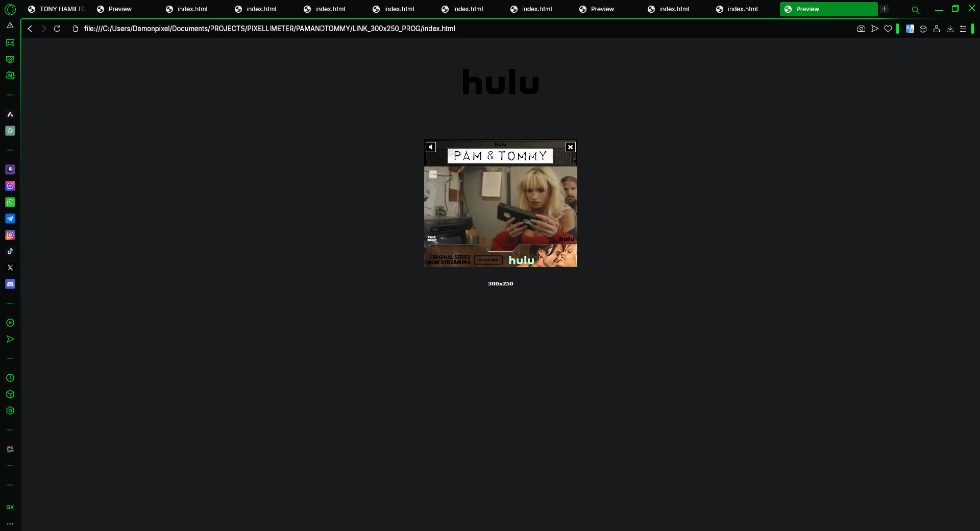Go back to the previous page
980x531 pixels.
click(x=30, y=29)
